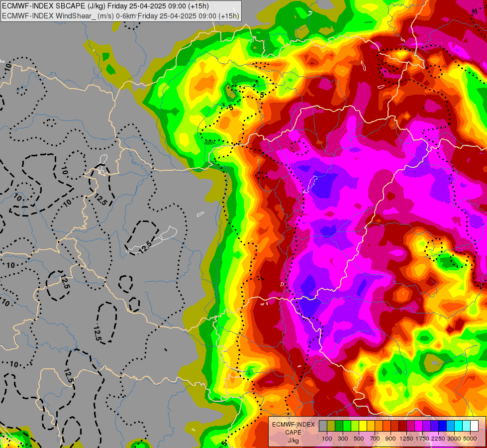This screenshot has height=448, width=487.
Task: Click the legend label '1750'
Action: 422,439
